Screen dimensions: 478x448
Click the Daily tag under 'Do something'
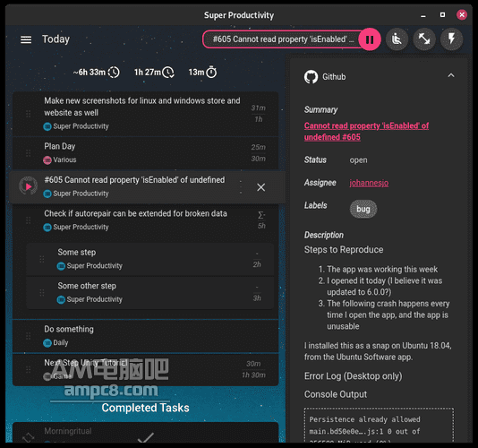pos(55,343)
